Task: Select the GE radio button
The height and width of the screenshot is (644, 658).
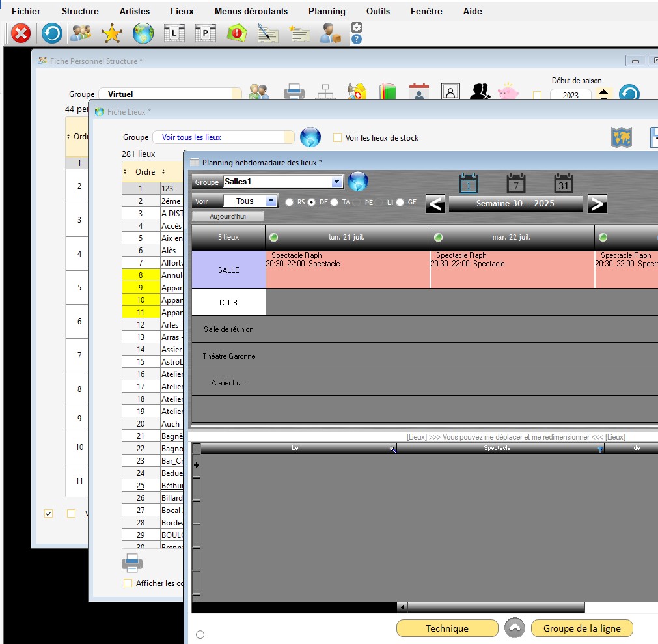Action: click(400, 203)
